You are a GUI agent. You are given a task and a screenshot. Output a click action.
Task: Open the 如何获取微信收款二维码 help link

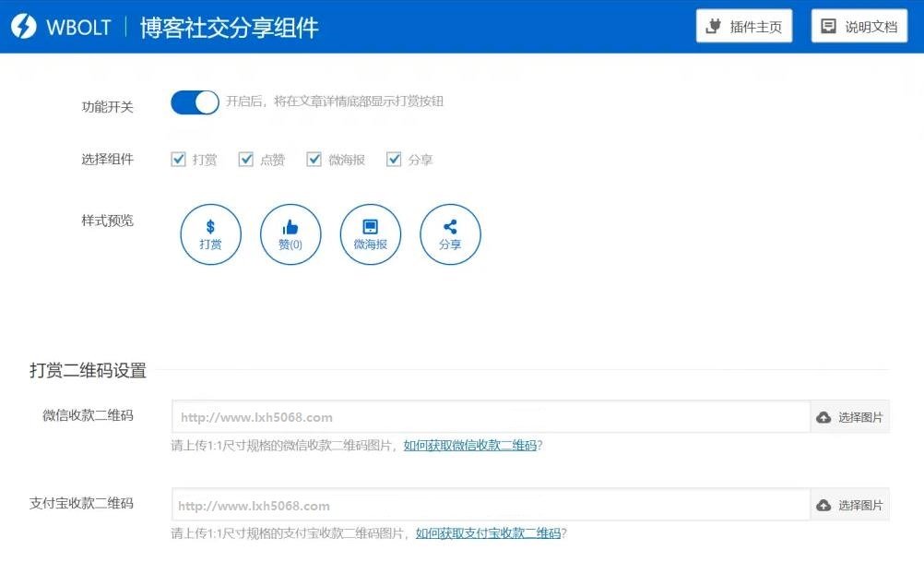[x=470, y=445]
